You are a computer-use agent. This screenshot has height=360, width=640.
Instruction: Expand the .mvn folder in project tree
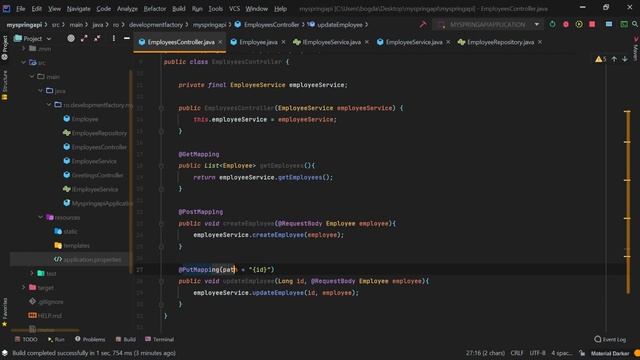click(23, 48)
